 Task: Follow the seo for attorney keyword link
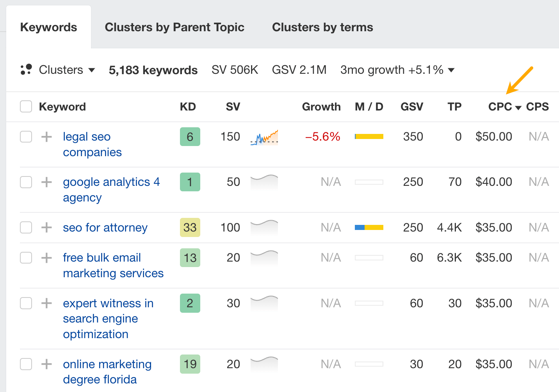[105, 228]
